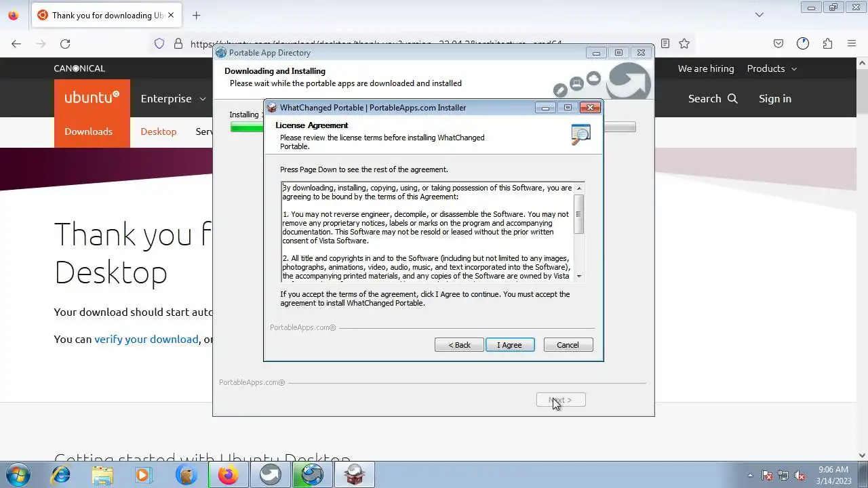Close the Portable App Directory window
Image resolution: width=868 pixels, height=488 pixels.
[x=641, y=53]
